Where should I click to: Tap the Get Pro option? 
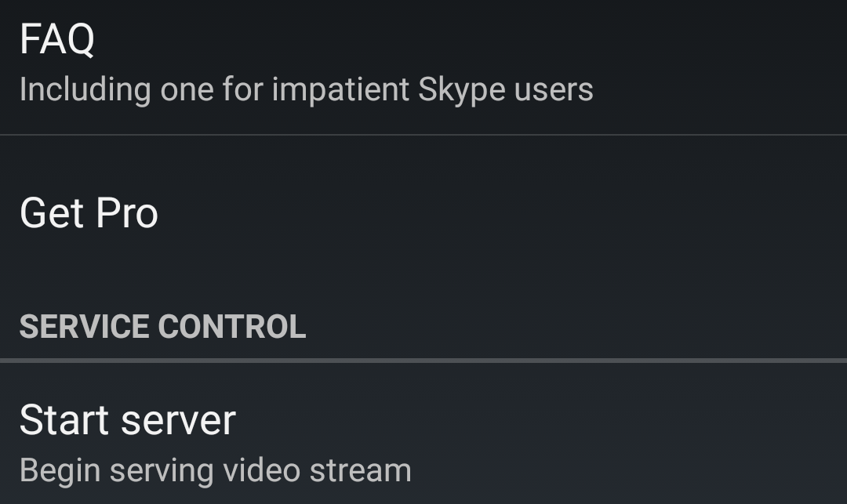tap(89, 213)
